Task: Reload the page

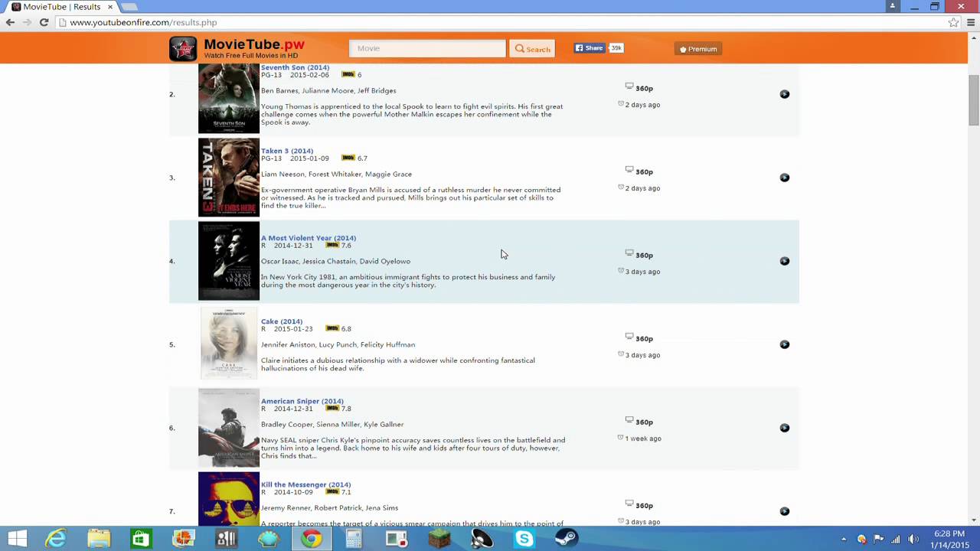Action: [x=44, y=22]
